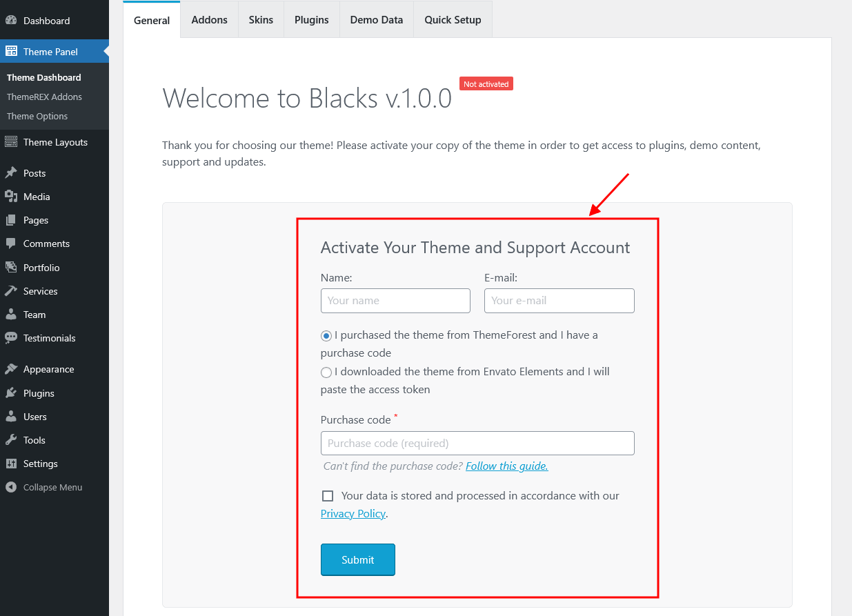The image size is (852, 616).
Task: Open the Privacy Policy link
Action: pyautogui.click(x=353, y=513)
